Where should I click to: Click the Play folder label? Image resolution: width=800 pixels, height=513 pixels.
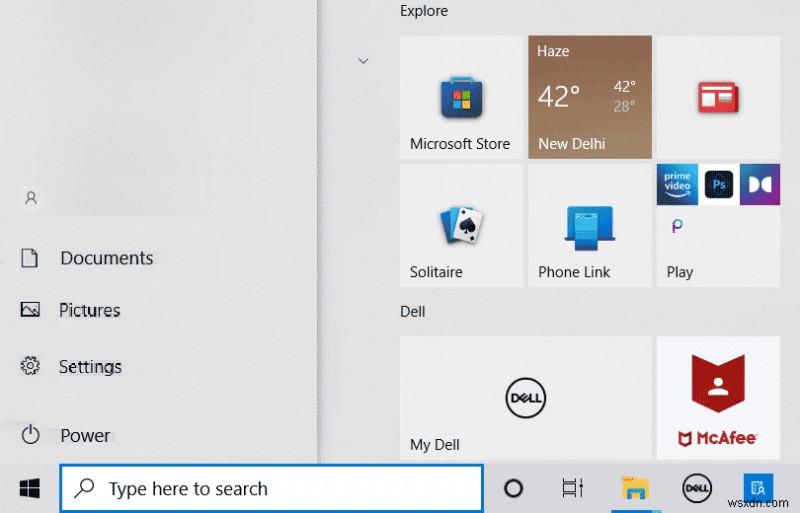pyautogui.click(x=680, y=272)
